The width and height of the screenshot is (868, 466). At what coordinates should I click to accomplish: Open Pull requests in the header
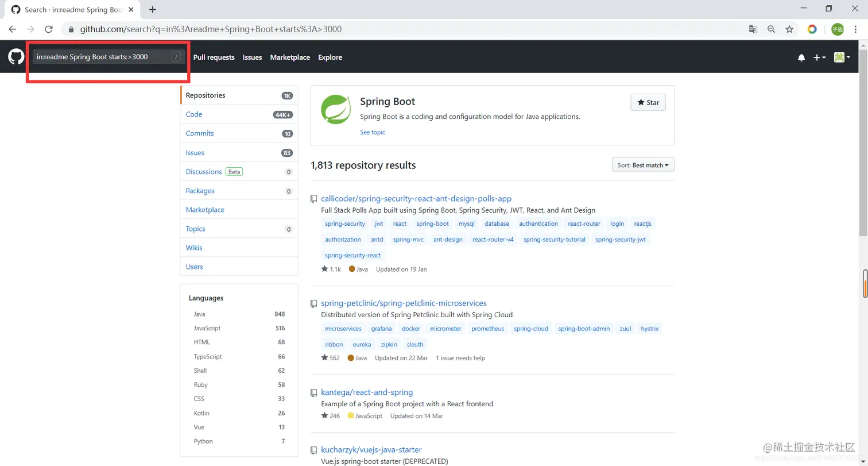click(214, 57)
